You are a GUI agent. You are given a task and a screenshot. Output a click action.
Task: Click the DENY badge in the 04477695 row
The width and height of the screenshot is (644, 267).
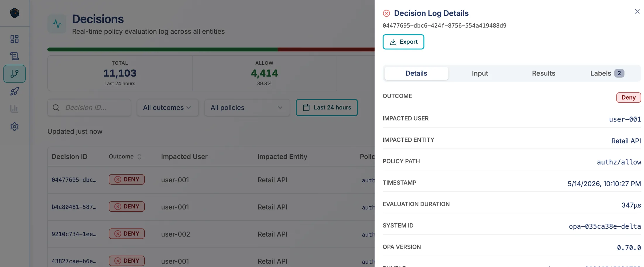click(x=126, y=179)
